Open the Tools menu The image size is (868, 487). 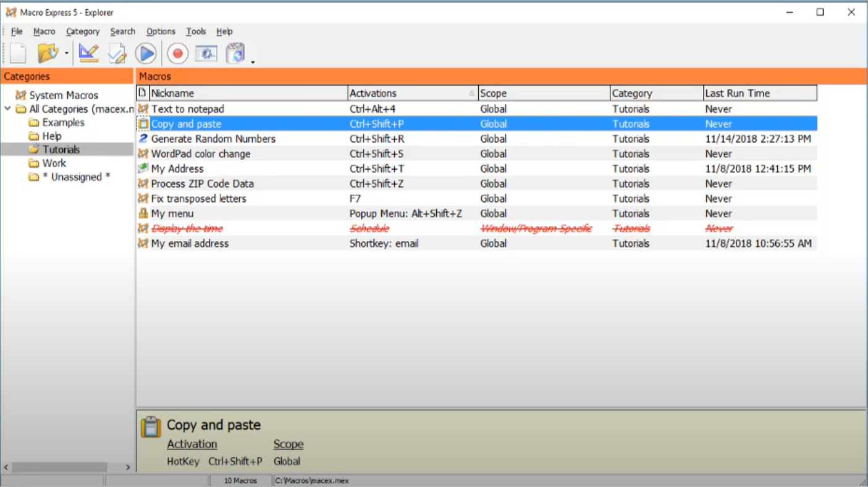click(196, 31)
